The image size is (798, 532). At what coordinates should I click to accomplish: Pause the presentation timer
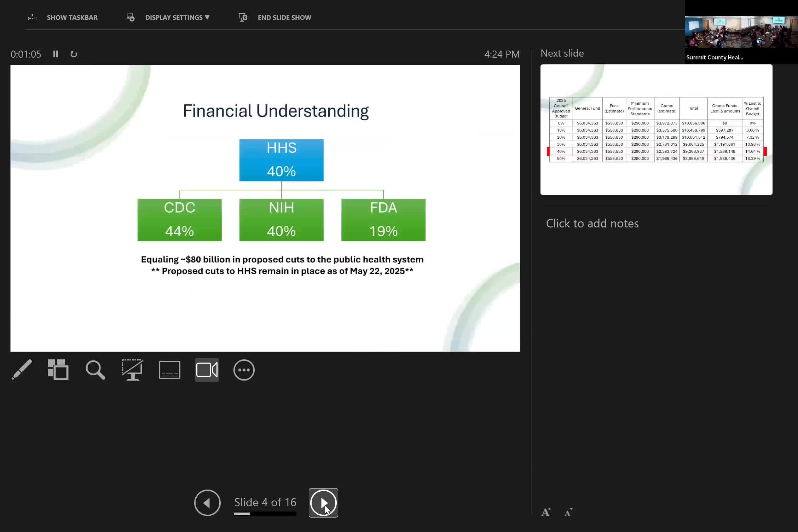click(x=56, y=54)
